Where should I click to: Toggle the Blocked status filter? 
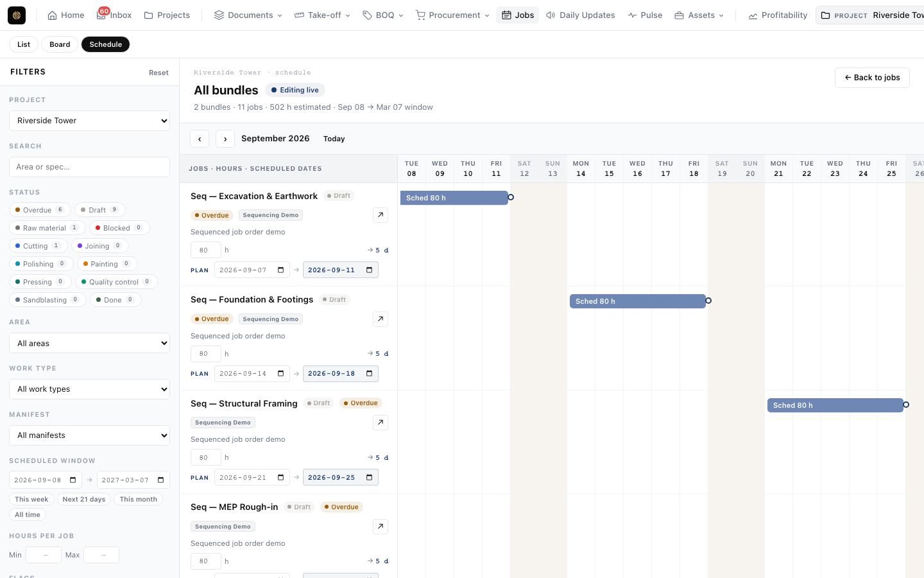[119, 228]
